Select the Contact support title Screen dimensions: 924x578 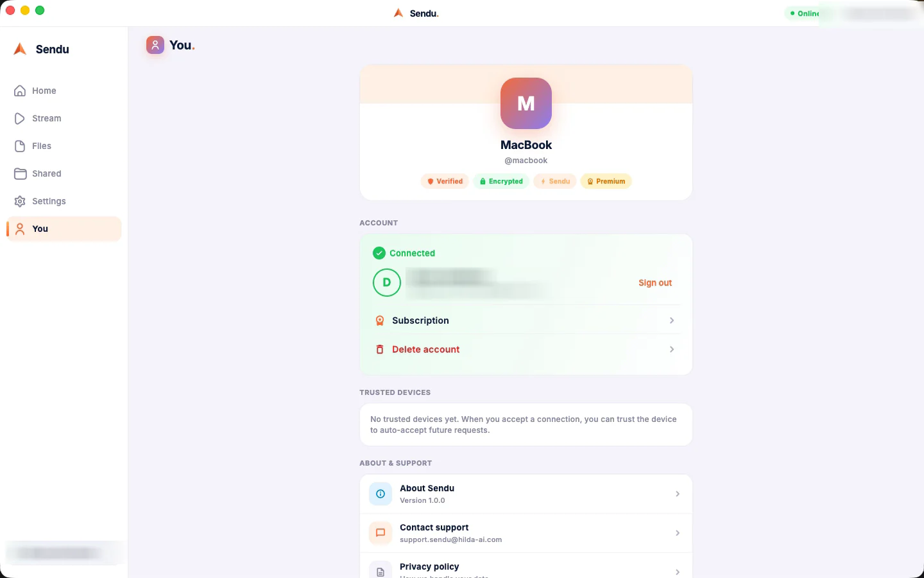(x=434, y=527)
